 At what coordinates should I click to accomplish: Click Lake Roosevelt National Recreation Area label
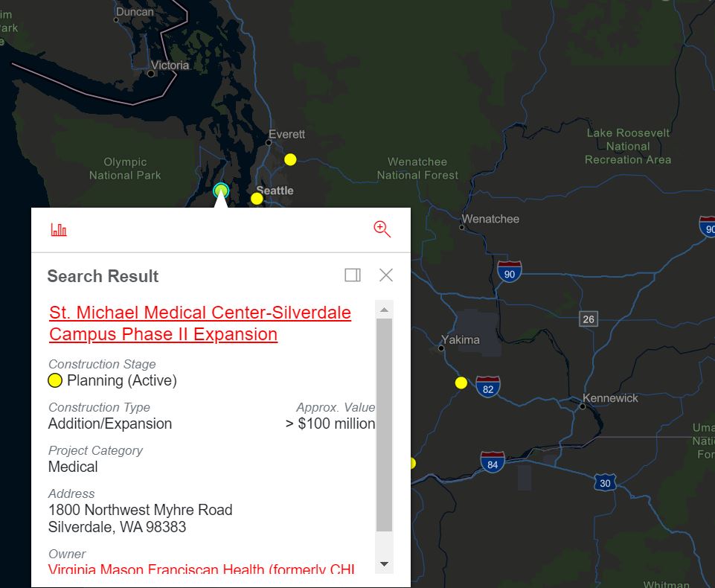pos(628,146)
